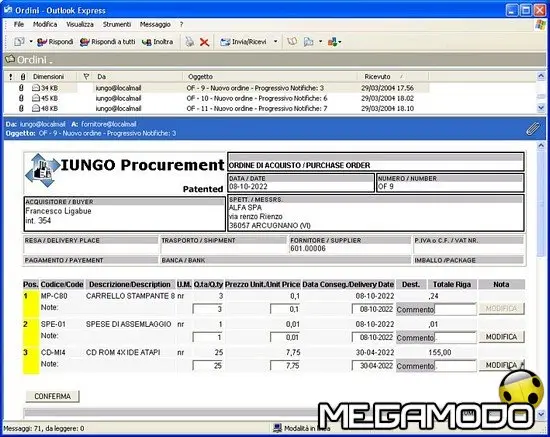Click Rispondi reply button
This screenshot has height=437, width=550.
click(x=55, y=42)
